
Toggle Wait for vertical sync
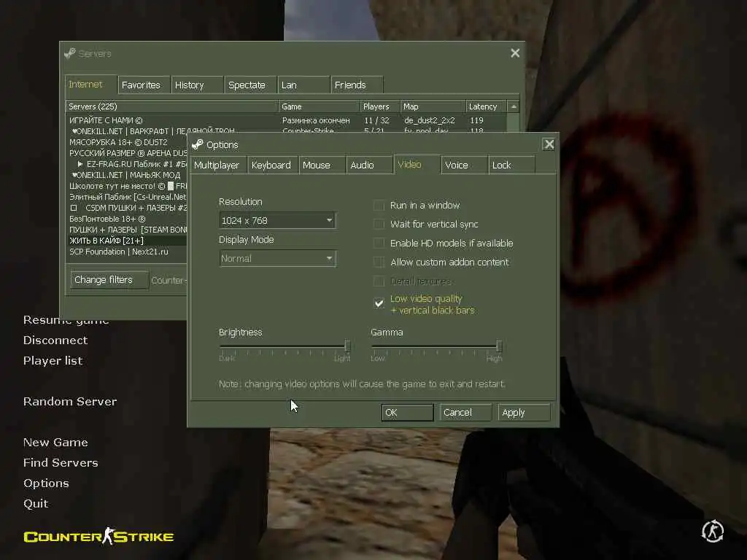coord(379,225)
